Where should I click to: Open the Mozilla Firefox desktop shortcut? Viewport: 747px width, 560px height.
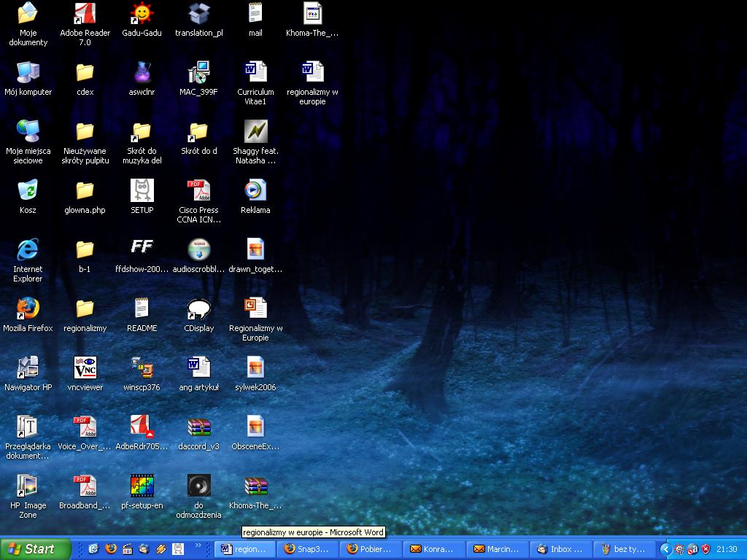tap(28, 309)
